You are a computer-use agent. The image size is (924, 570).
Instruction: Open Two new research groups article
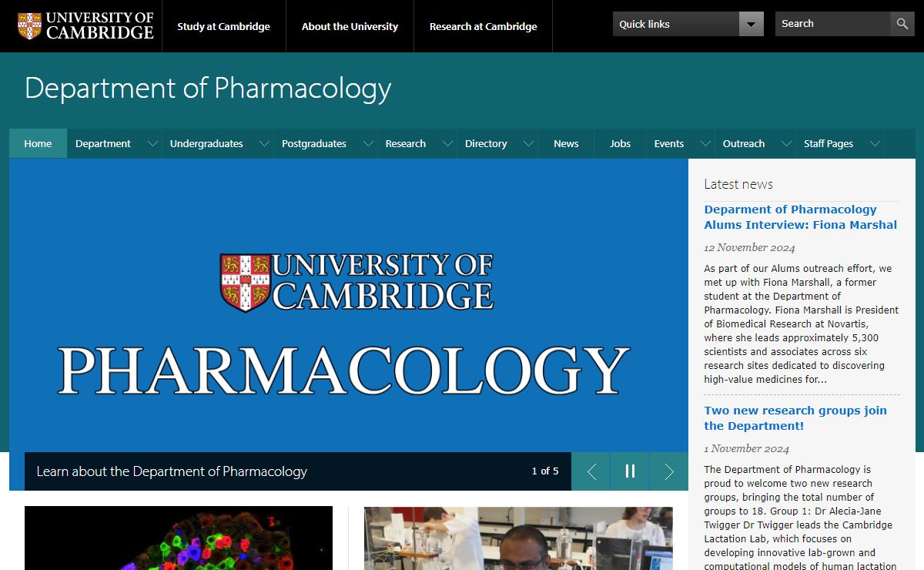[x=795, y=418]
